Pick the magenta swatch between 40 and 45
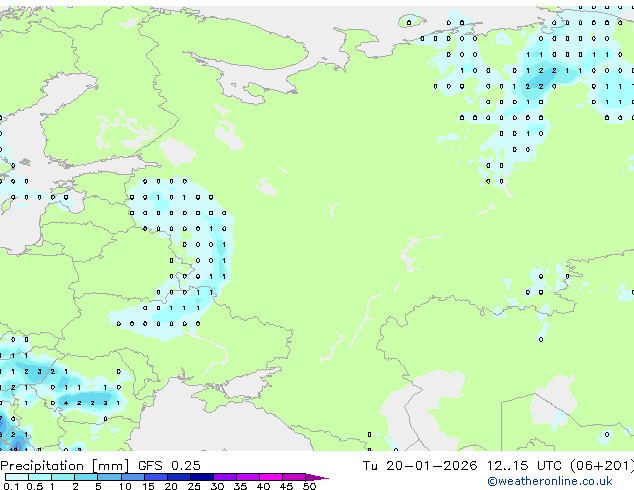 [271, 477]
